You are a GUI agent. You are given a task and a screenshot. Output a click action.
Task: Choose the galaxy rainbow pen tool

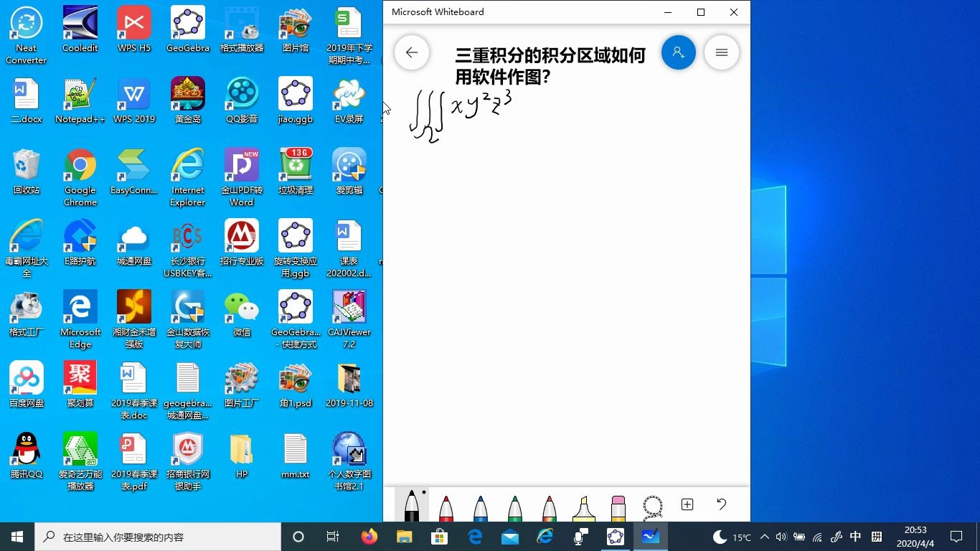click(x=549, y=507)
